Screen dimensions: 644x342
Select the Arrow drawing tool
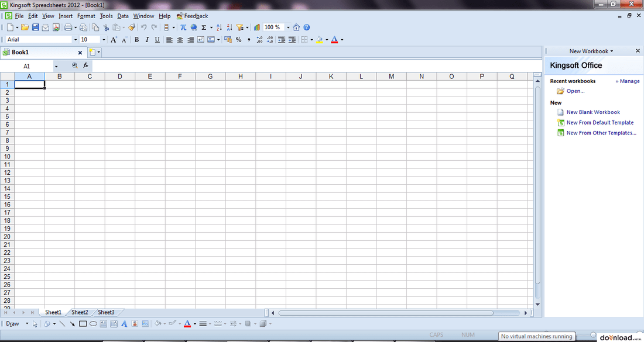[x=72, y=323]
